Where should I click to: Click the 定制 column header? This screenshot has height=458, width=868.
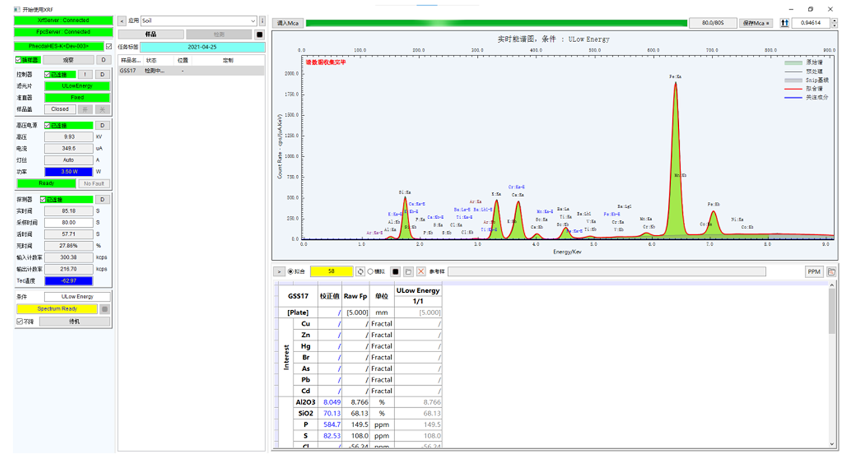(x=228, y=60)
